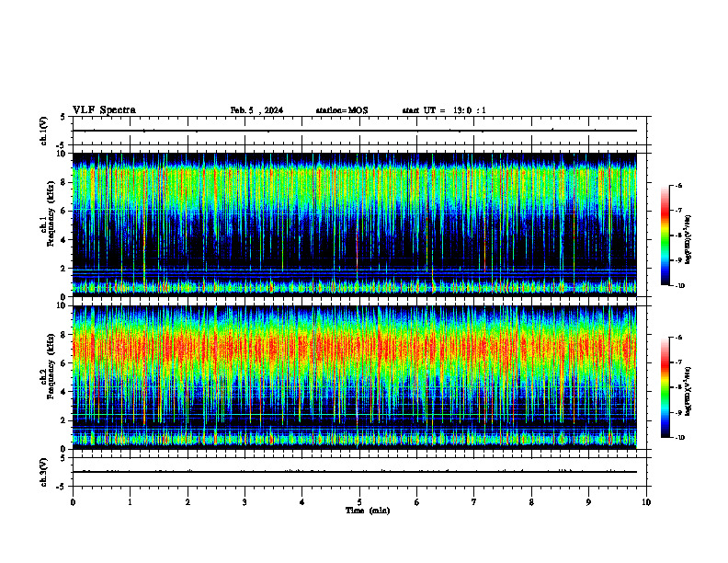This screenshot has width=728, height=563.
Task: Click the "2" kHz tick on ch.1 spectrogram
Action: (x=64, y=269)
